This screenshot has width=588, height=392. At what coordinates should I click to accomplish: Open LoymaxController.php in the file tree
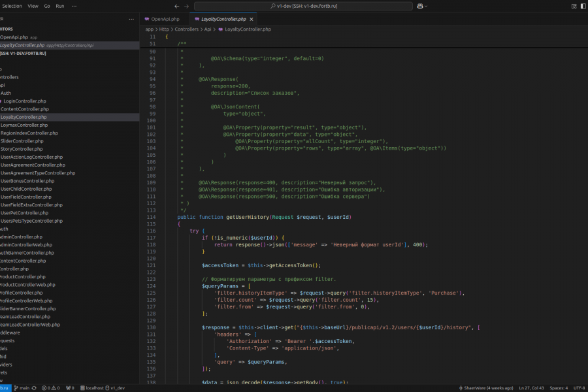pyautogui.click(x=24, y=125)
